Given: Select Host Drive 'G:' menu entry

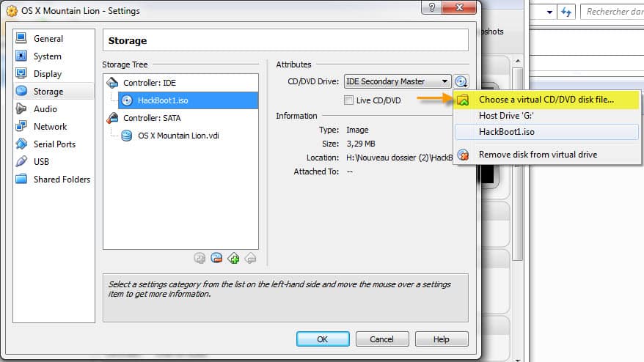Looking at the screenshot, I should [546, 116].
